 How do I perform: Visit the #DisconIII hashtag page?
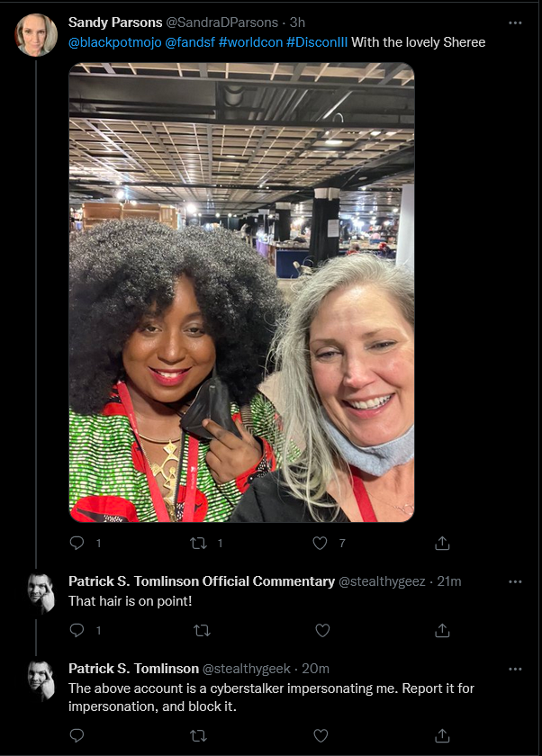[317, 42]
